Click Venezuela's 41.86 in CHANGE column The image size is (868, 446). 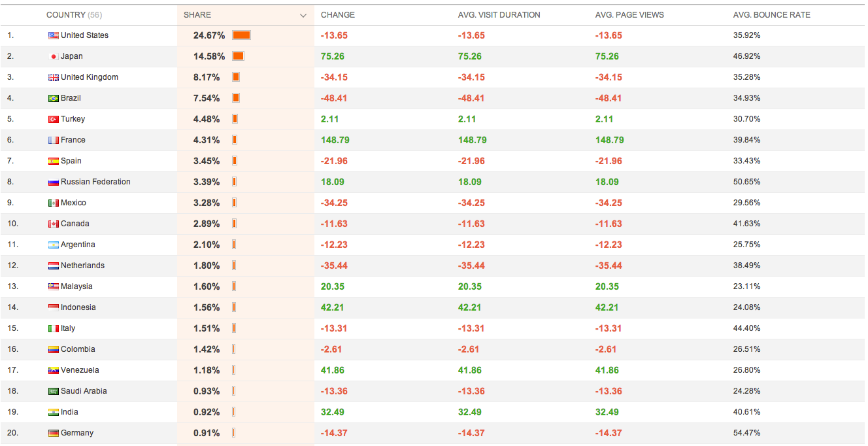[x=333, y=370]
